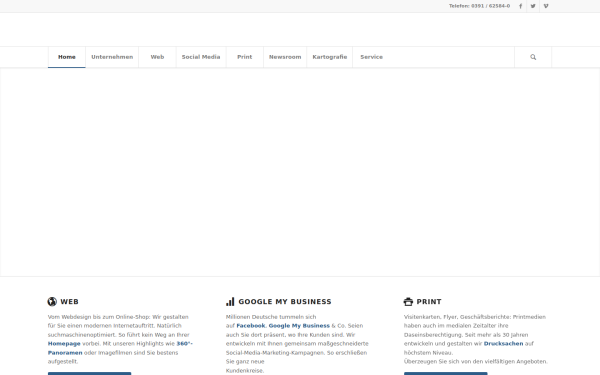The image size is (600, 375).
Task: Open the Web navigation item
Action: click(157, 57)
